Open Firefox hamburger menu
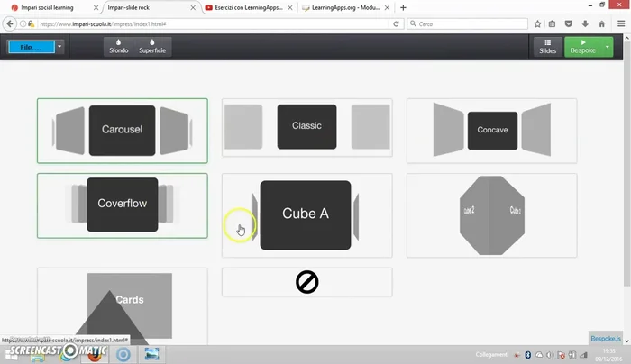The height and width of the screenshot is (364, 631). 621,23
